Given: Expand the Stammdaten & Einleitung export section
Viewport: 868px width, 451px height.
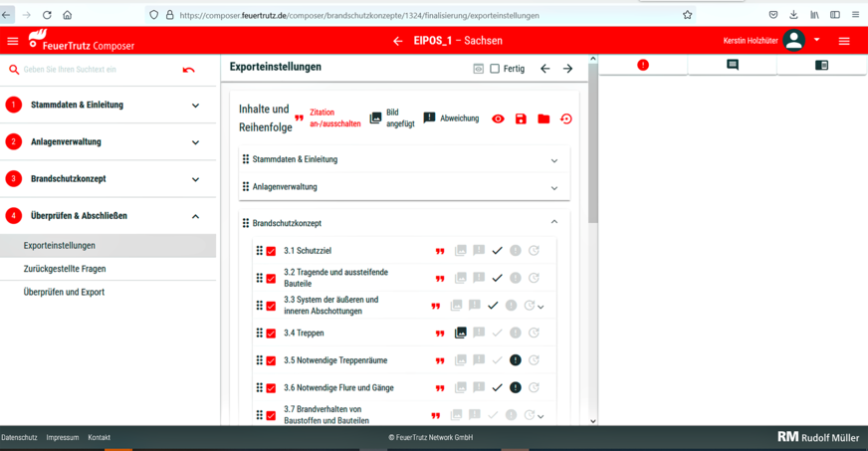Looking at the screenshot, I should [554, 160].
